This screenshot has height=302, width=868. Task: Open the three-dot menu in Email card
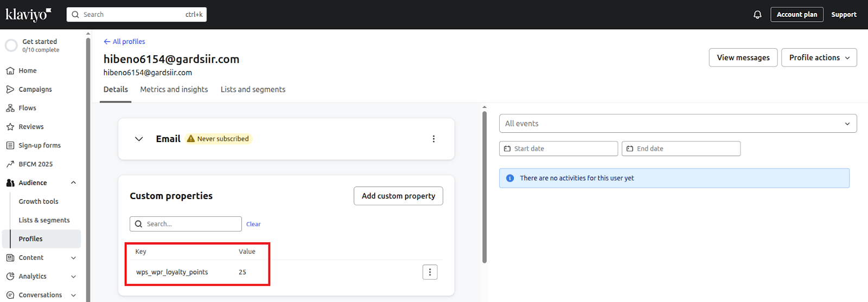pyautogui.click(x=433, y=139)
